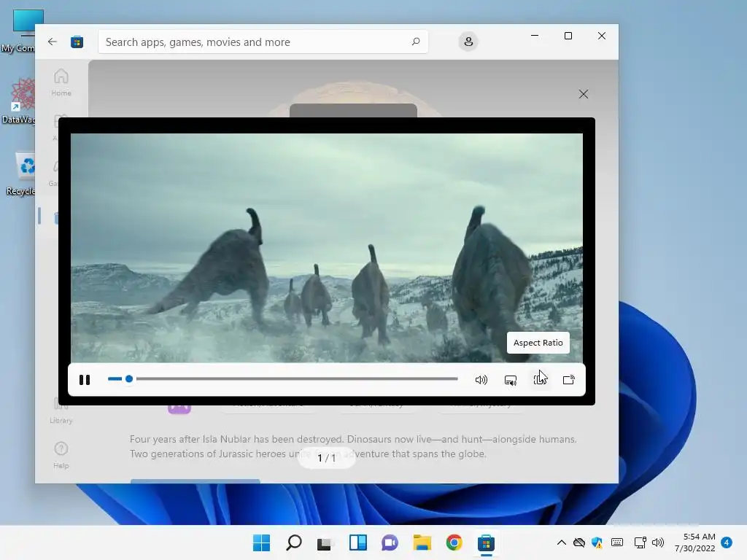Open Windows Security tray icon

(x=597, y=542)
